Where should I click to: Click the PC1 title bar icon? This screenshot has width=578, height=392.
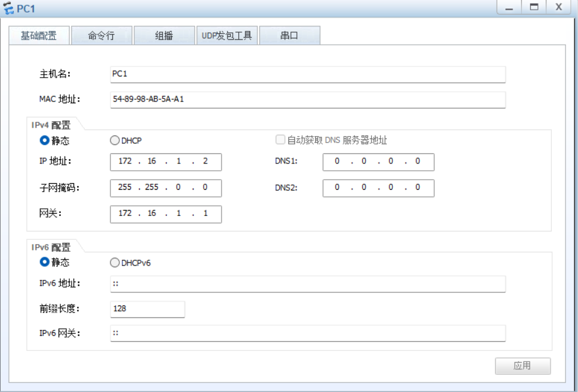click(8, 8)
